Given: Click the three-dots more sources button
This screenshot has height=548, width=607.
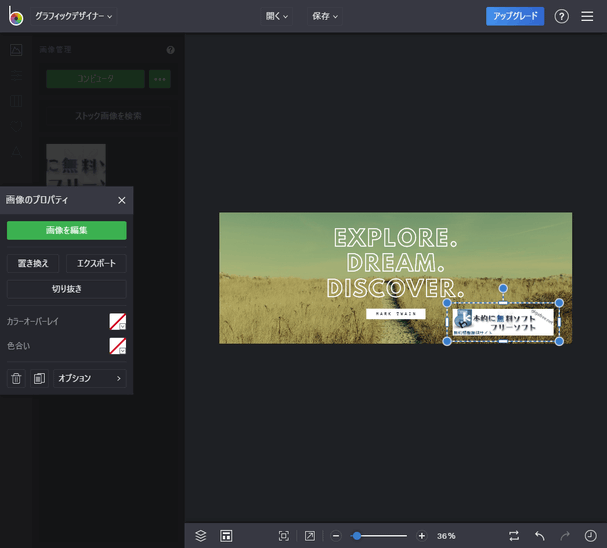Looking at the screenshot, I should tap(160, 79).
